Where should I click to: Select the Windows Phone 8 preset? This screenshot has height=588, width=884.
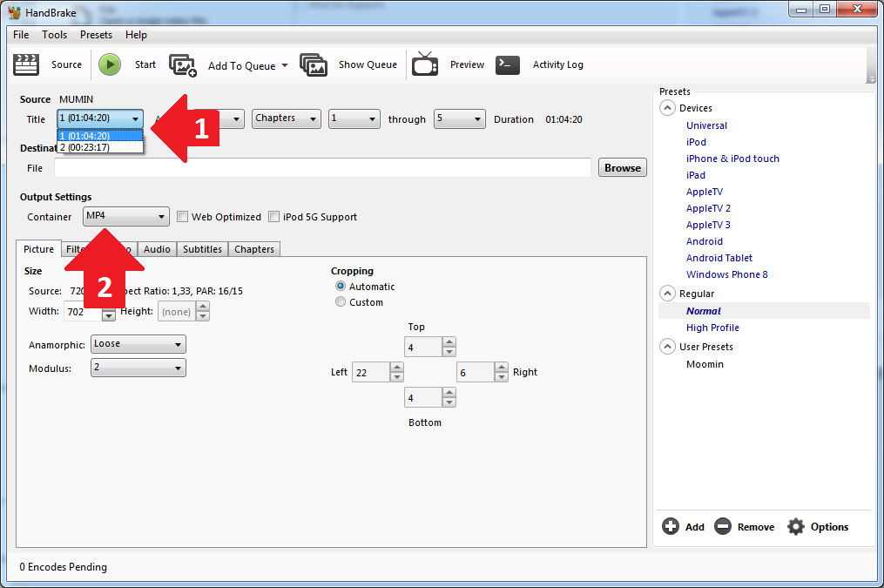coord(726,274)
